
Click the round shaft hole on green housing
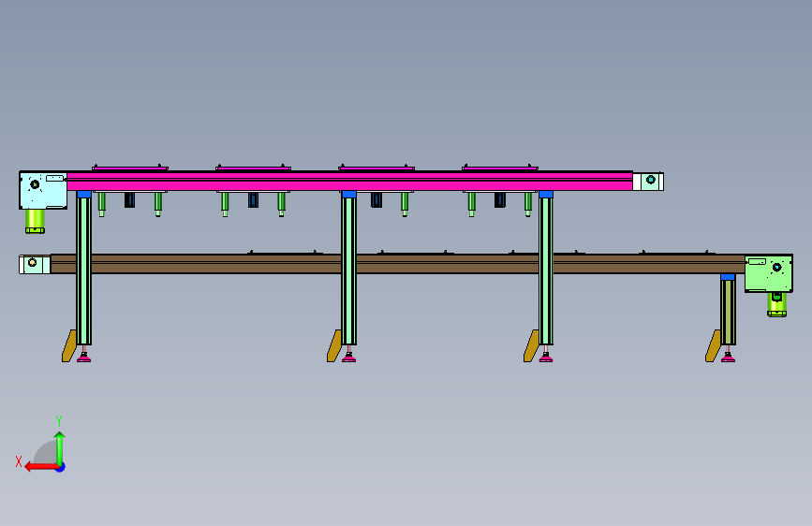point(776,267)
